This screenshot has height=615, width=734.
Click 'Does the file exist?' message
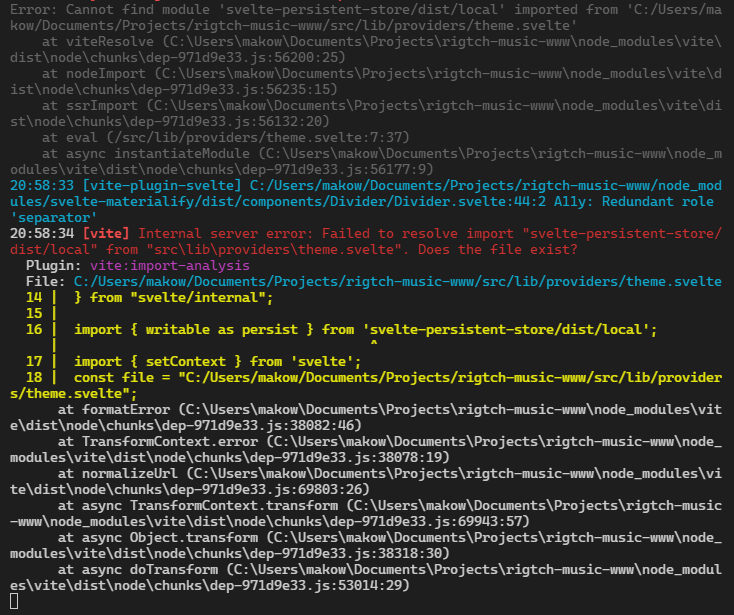point(498,249)
